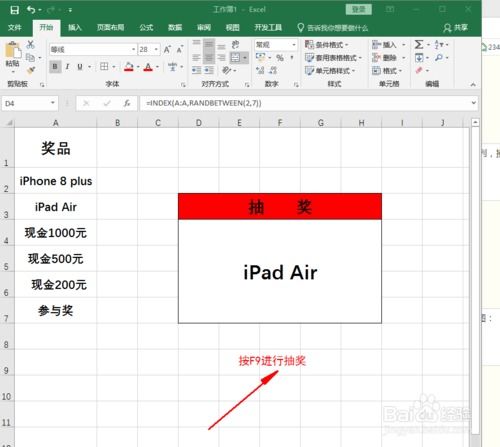Copy the selection to the clipboard

pos(30,58)
